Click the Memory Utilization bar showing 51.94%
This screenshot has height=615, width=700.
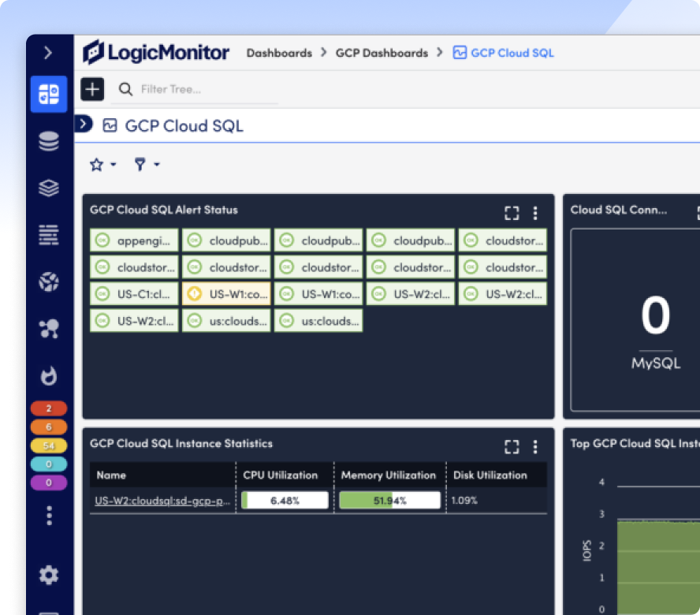point(389,500)
